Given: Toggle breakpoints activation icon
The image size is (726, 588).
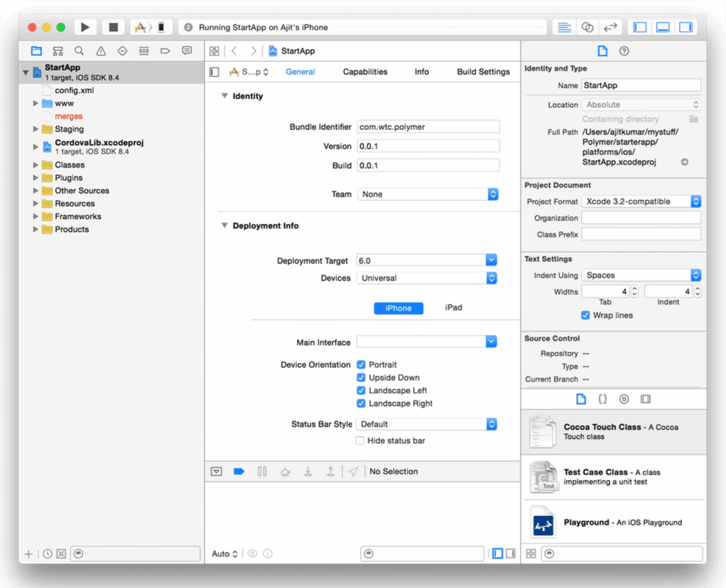Looking at the screenshot, I should (x=239, y=471).
